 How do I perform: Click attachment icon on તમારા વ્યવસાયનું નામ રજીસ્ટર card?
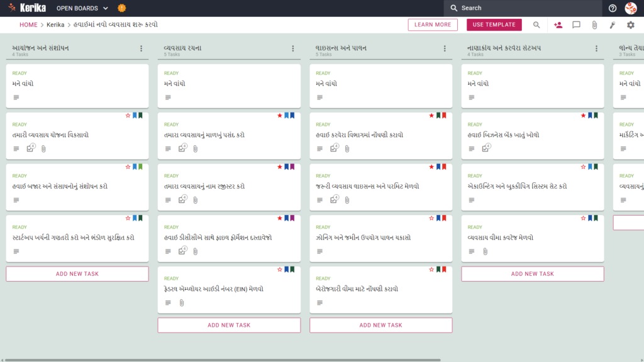tap(196, 200)
